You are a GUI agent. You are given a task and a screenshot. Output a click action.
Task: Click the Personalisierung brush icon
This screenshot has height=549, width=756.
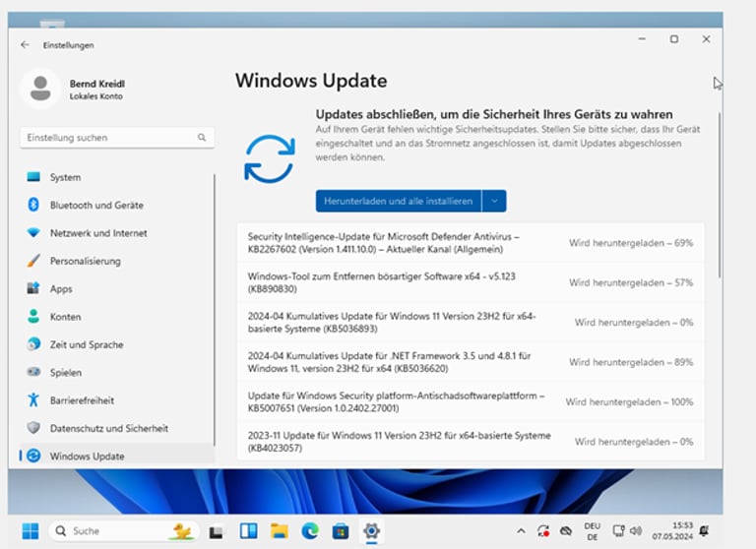(33, 261)
